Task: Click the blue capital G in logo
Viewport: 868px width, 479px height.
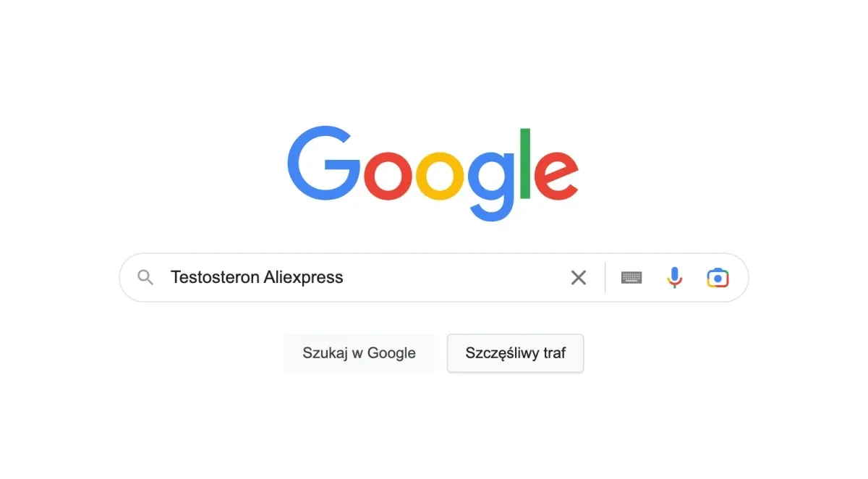Action: 323,163
